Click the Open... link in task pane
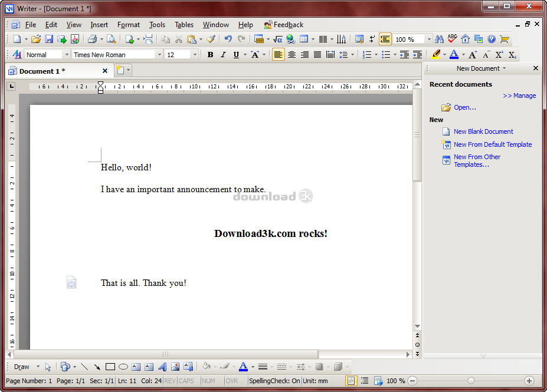 click(464, 107)
